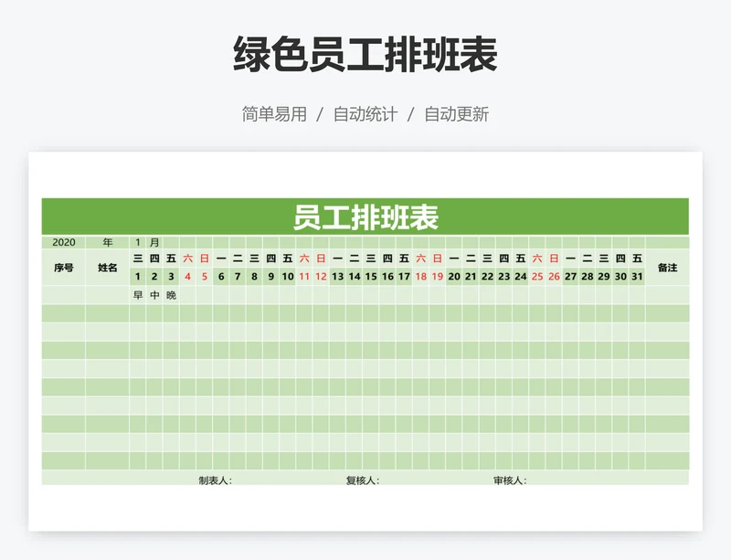Click date cell 28
This screenshot has width=731, height=560.
pyautogui.click(x=588, y=277)
